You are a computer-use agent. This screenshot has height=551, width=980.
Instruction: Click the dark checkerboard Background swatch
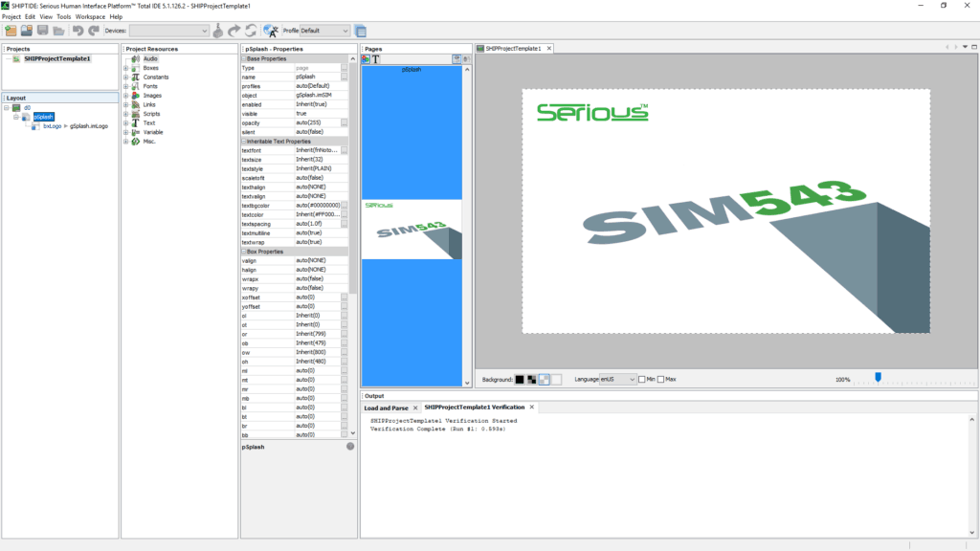pyautogui.click(x=532, y=379)
